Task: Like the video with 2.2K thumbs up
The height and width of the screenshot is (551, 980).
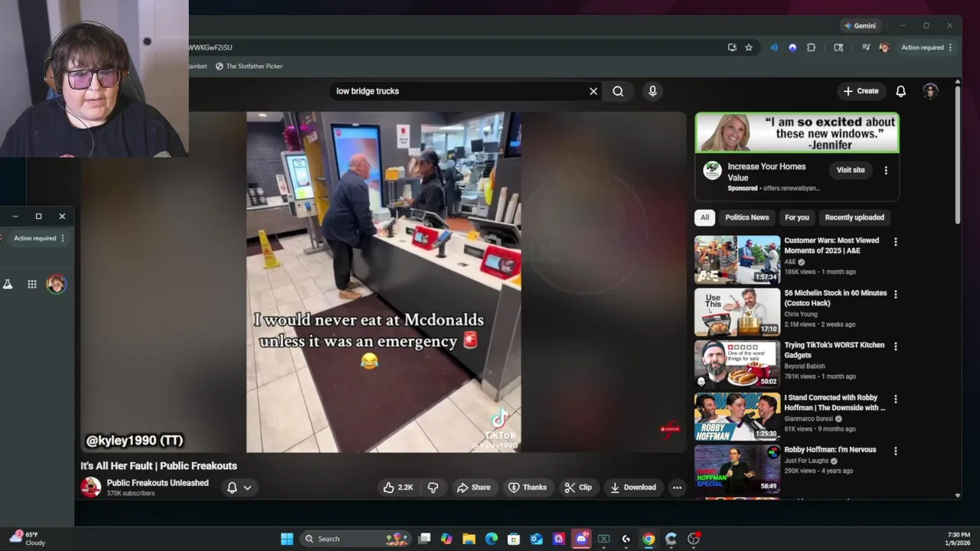Action: 398,487
